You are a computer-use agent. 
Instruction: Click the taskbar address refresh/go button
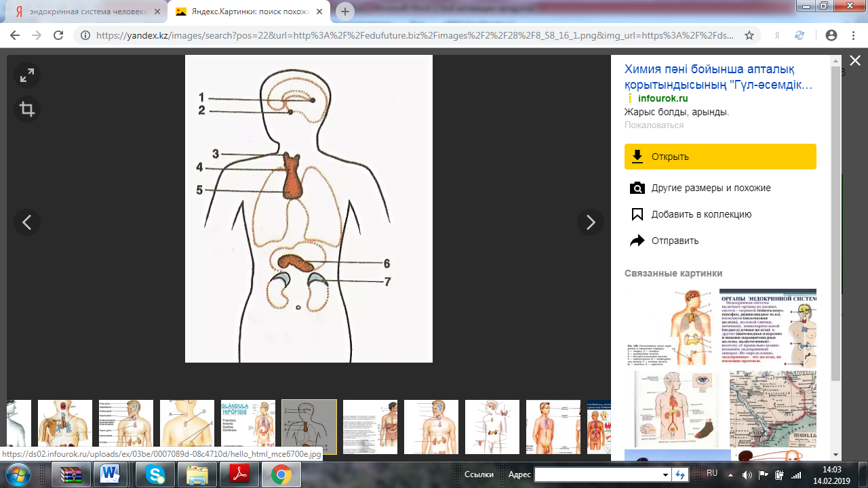coord(681,474)
